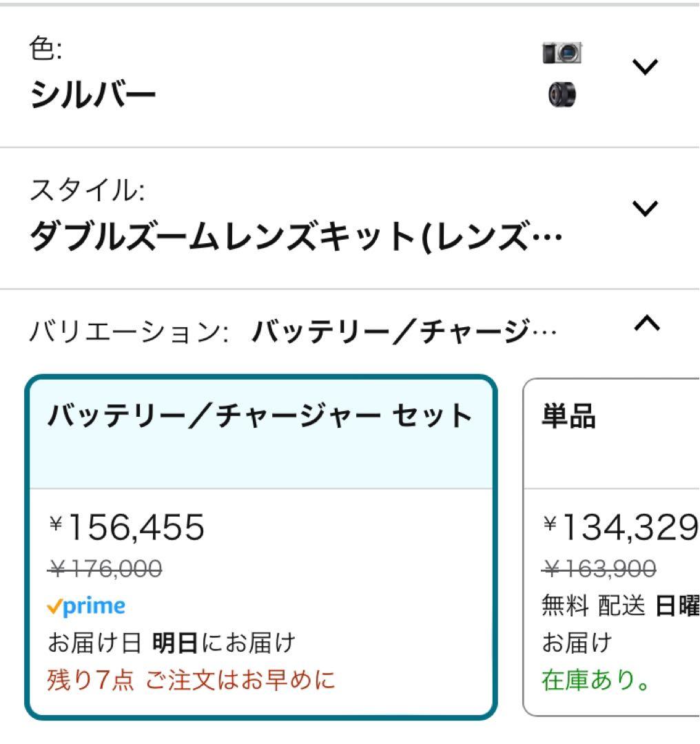700x744 pixels.
Task: Expand the 色 (color) selection dropdown
Action: click(645, 66)
